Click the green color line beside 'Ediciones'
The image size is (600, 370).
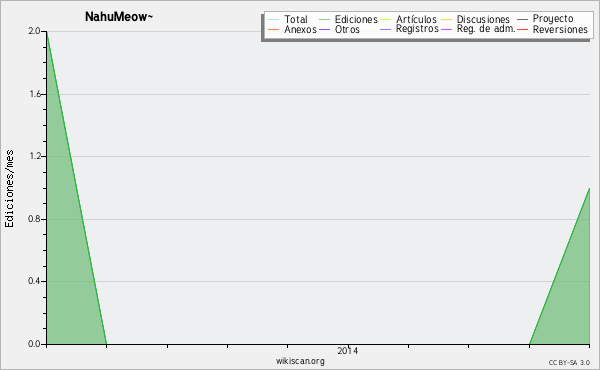324,20
